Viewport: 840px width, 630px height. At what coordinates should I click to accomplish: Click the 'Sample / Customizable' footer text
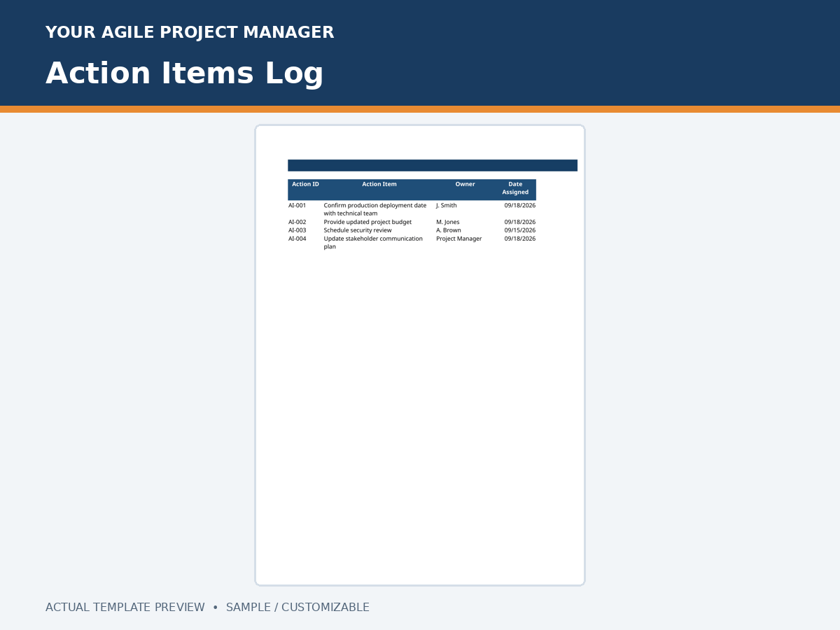tap(297, 608)
